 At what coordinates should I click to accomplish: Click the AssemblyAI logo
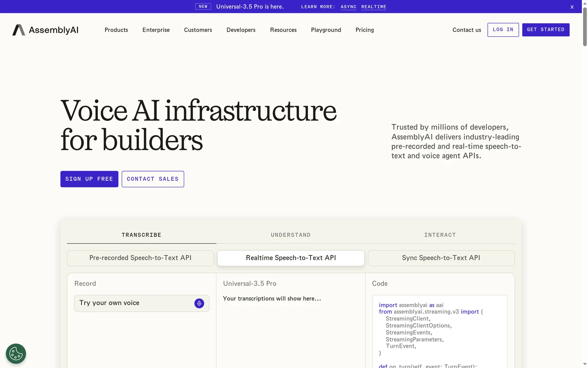pos(45,30)
